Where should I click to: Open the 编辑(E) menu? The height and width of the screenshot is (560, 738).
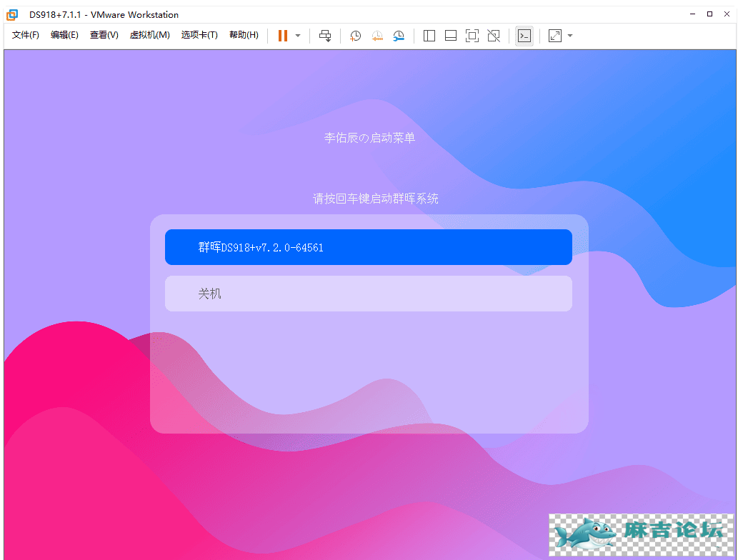64,35
